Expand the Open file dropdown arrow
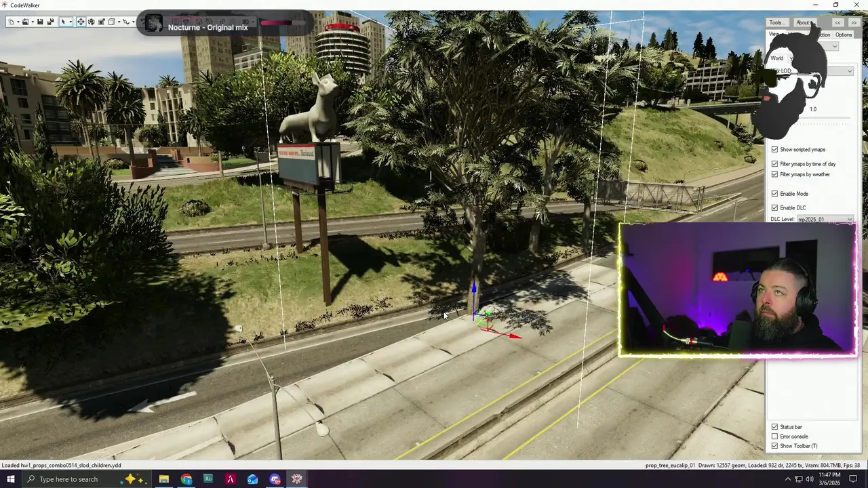 [33, 22]
